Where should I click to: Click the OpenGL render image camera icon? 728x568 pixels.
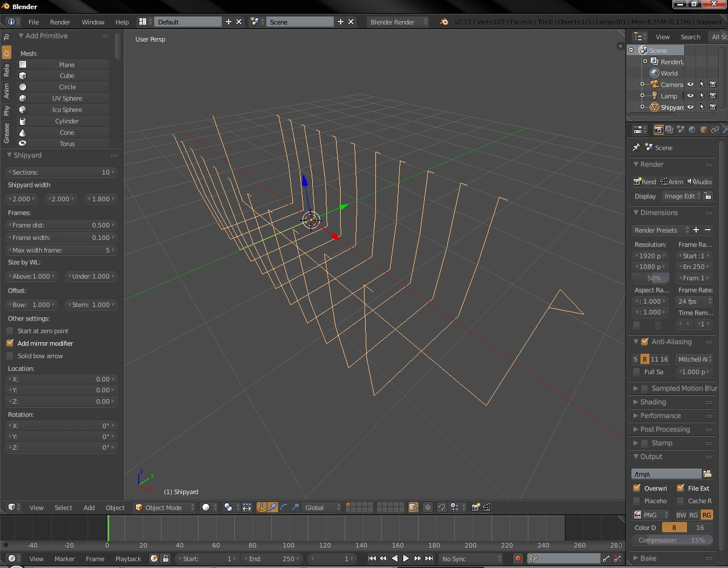[475, 507]
